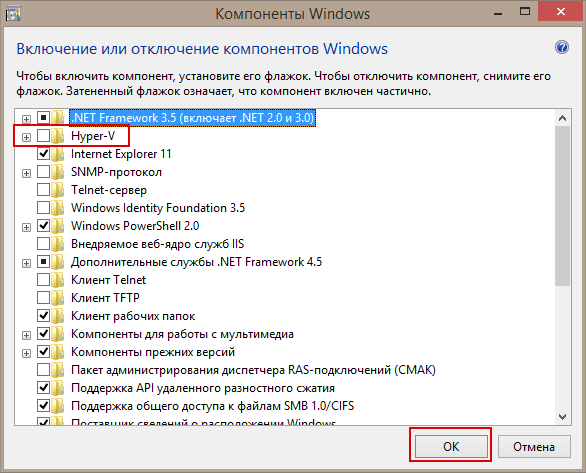Click the blue help question mark icon
The height and width of the screenshot is (473, 586).
click(x=562, y=47)
